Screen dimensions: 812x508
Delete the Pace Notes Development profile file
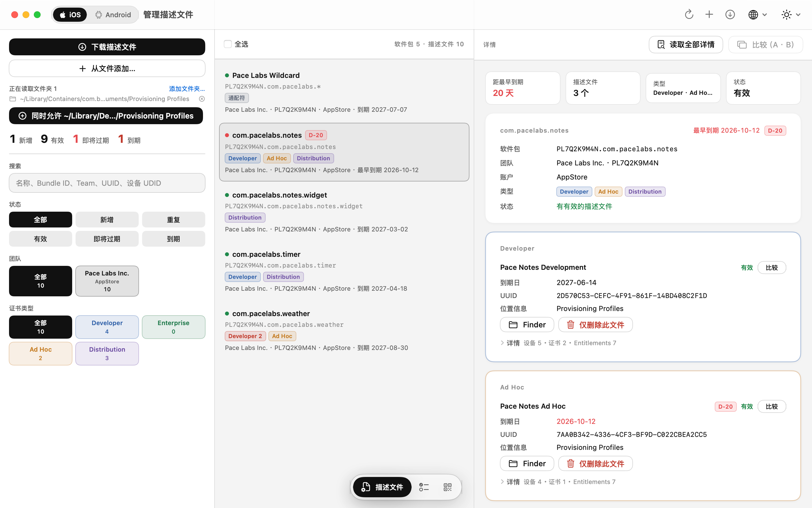click(595, 325)
